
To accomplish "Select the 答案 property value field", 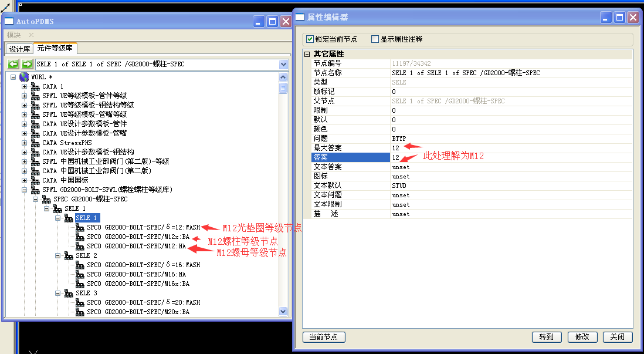I will (x=510, y=157).
